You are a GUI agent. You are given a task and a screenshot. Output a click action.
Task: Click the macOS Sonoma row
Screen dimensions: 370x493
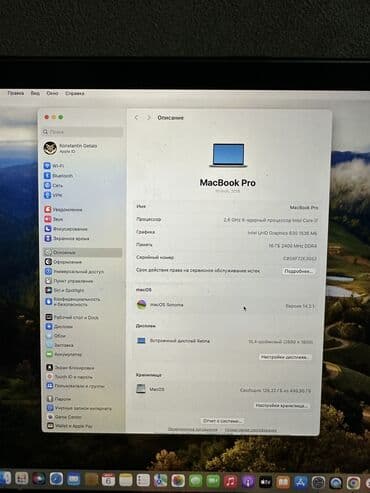226,305
